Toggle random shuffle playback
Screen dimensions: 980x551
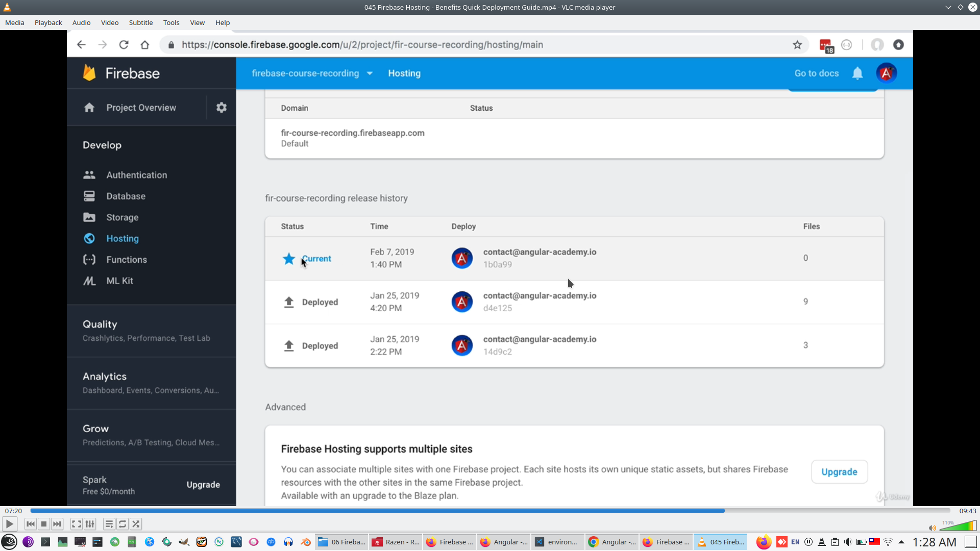click(x=136, y=524)
